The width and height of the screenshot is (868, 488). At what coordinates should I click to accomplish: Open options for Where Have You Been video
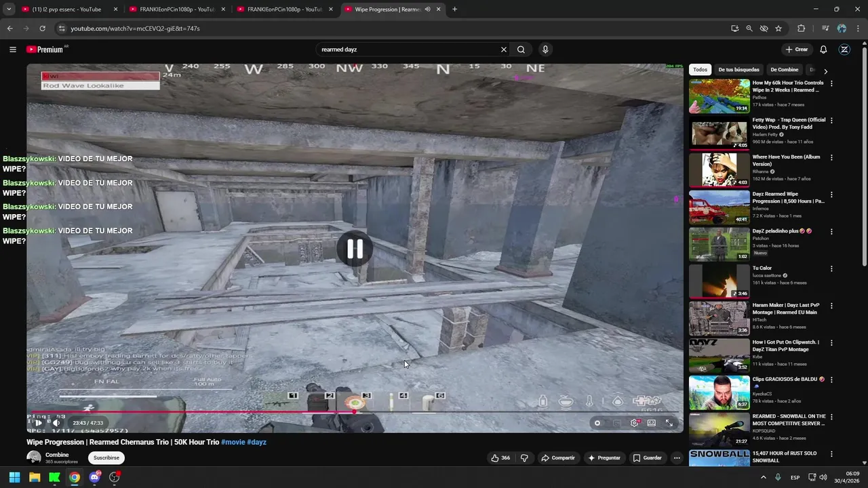[x=831, y=157]
